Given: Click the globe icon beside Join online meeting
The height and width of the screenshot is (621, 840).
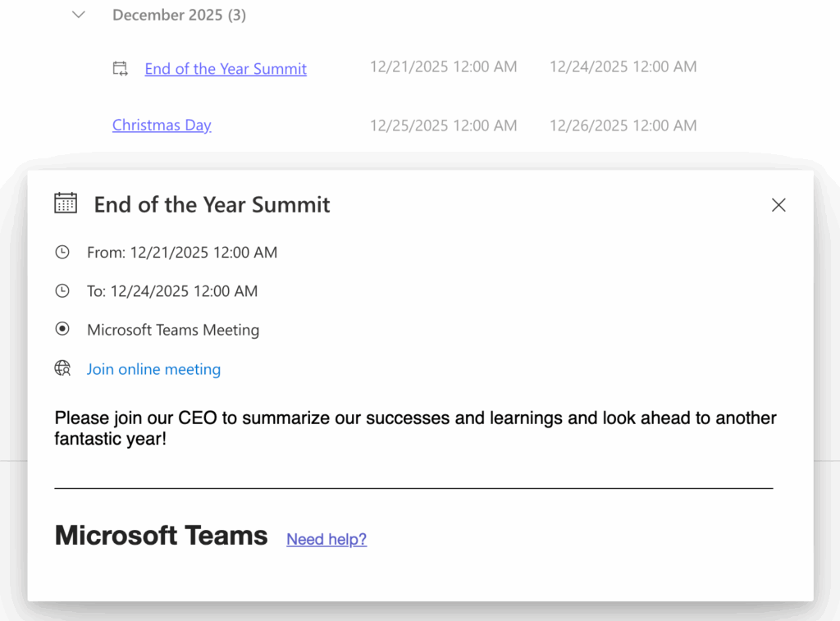Looking at the screenshot, I should coord(62,368).
